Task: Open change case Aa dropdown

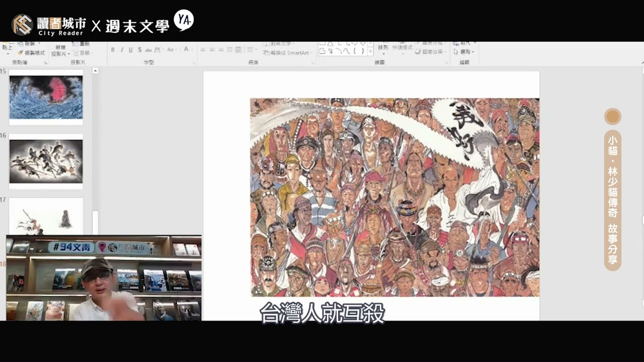Action: tap(171, 50)
